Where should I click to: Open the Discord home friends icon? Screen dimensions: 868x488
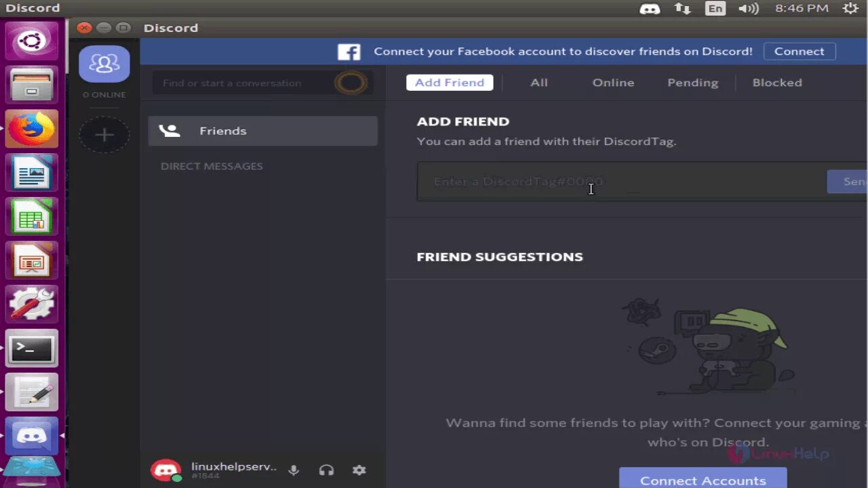[104, 64]
